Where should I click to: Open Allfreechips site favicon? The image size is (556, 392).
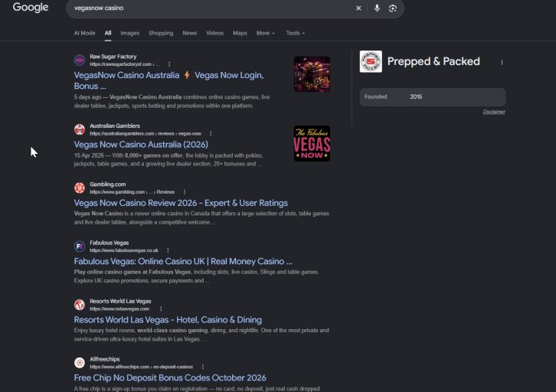(x=80, y=363)
